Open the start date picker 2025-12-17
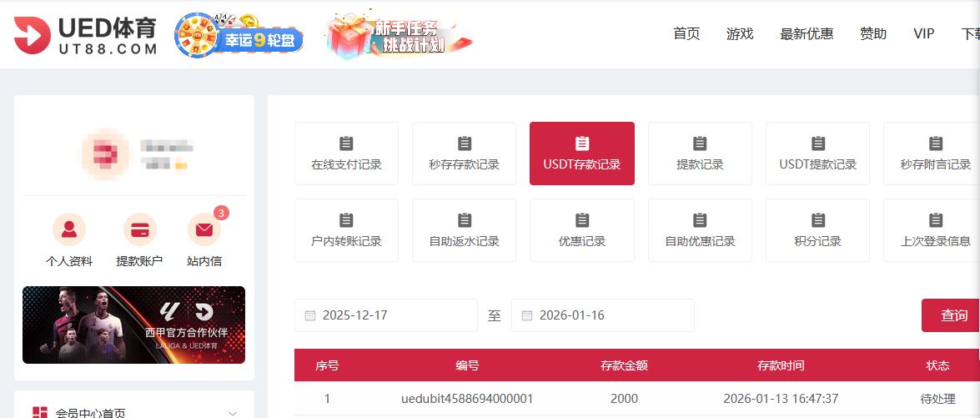This screenshot has height=418, width=980. coord(392,315)
